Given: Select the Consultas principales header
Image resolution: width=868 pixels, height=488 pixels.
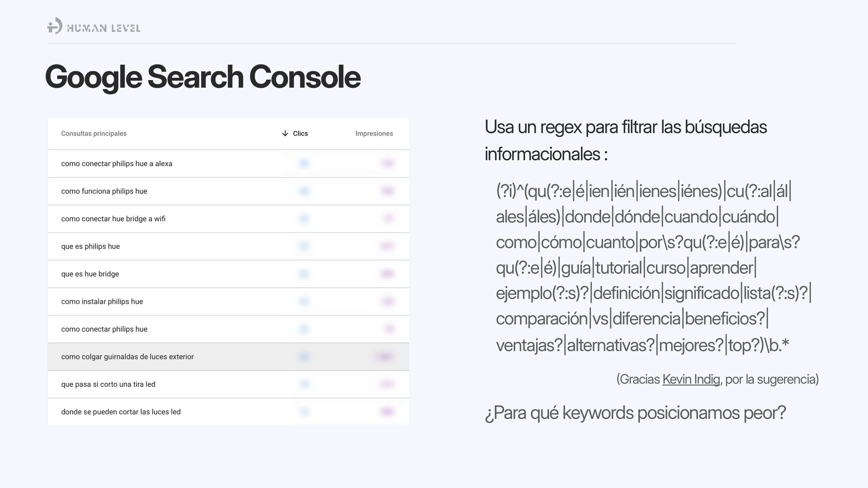Looking at the screenshot, I should click(x=94, y=133).
